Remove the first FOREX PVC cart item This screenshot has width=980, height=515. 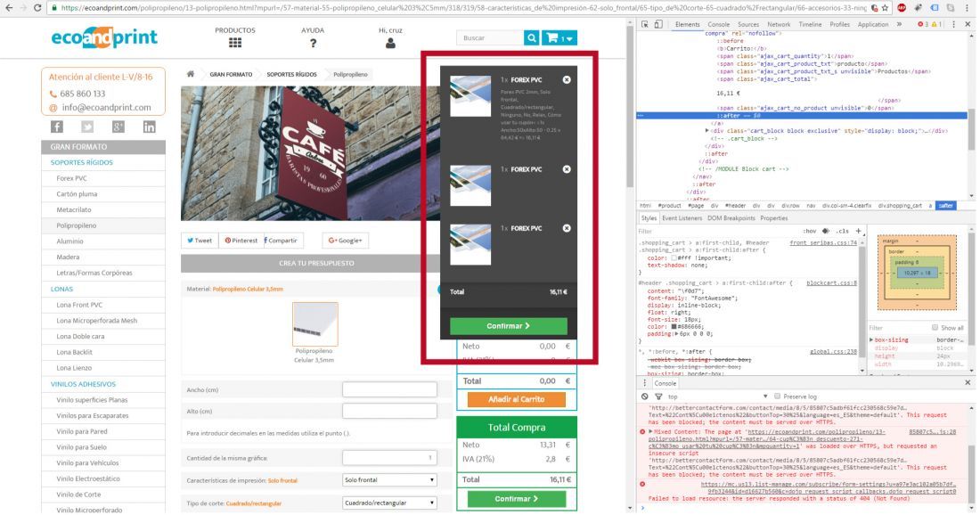coord(567,80)
